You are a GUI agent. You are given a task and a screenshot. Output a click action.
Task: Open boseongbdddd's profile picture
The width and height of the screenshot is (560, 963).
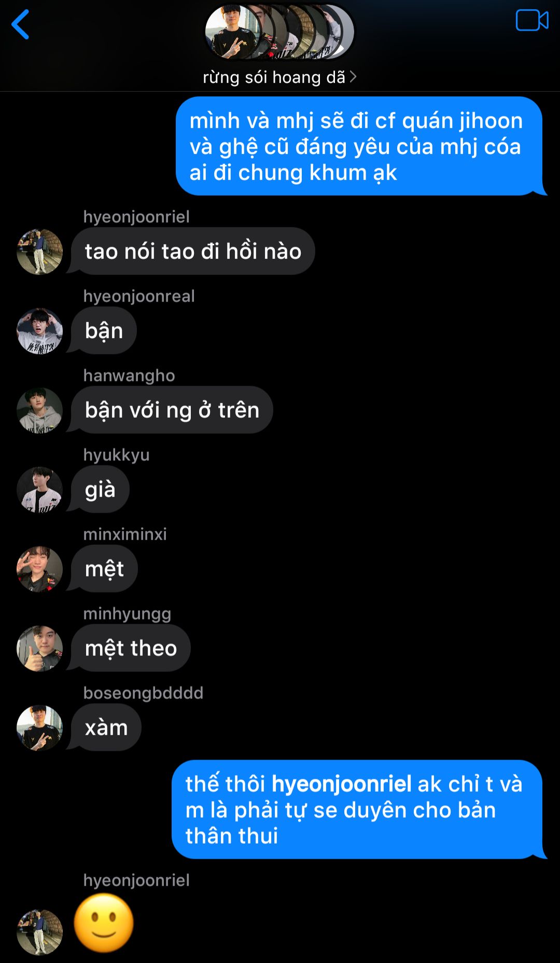tap(40, 728)
